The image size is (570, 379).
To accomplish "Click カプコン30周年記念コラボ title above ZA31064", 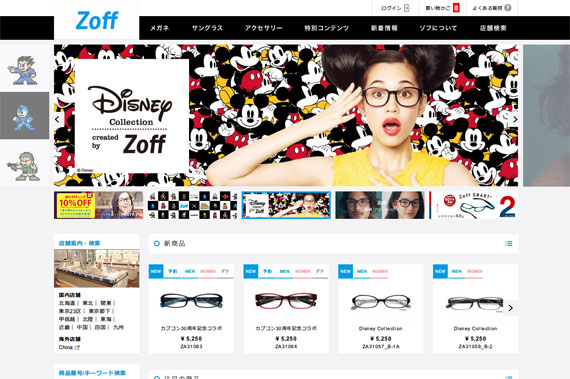I will (286, 328).
